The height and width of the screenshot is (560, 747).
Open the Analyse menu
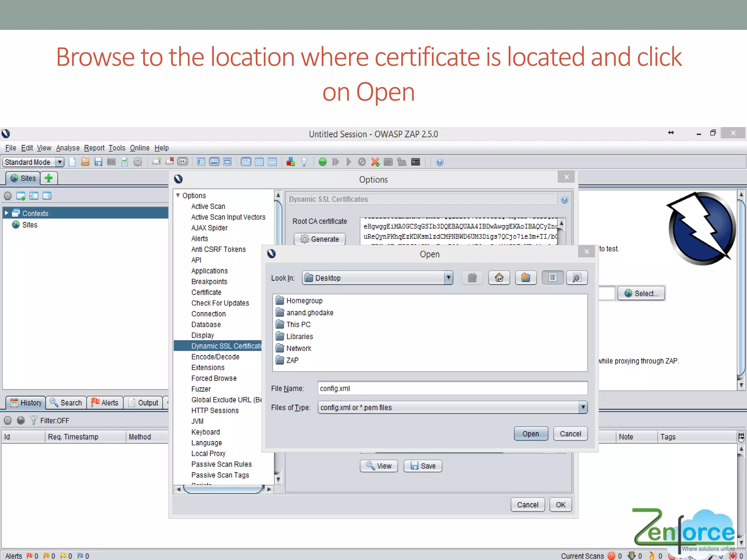click(x=68, y=148)
